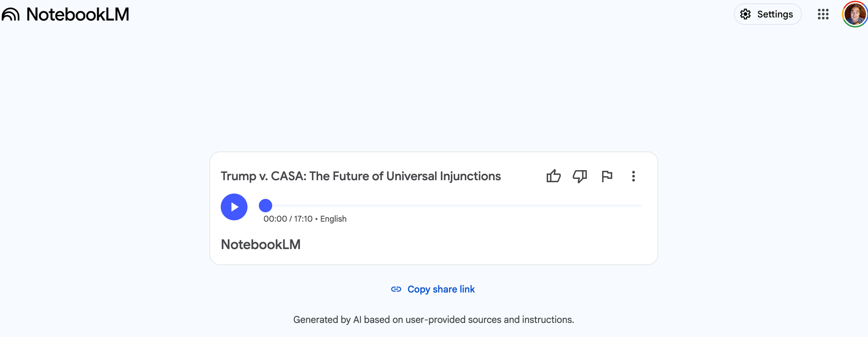The height and width of the screenshot is (337, 868).
Task: Play the Trump v. CASA audio
Action: (234, 207)
